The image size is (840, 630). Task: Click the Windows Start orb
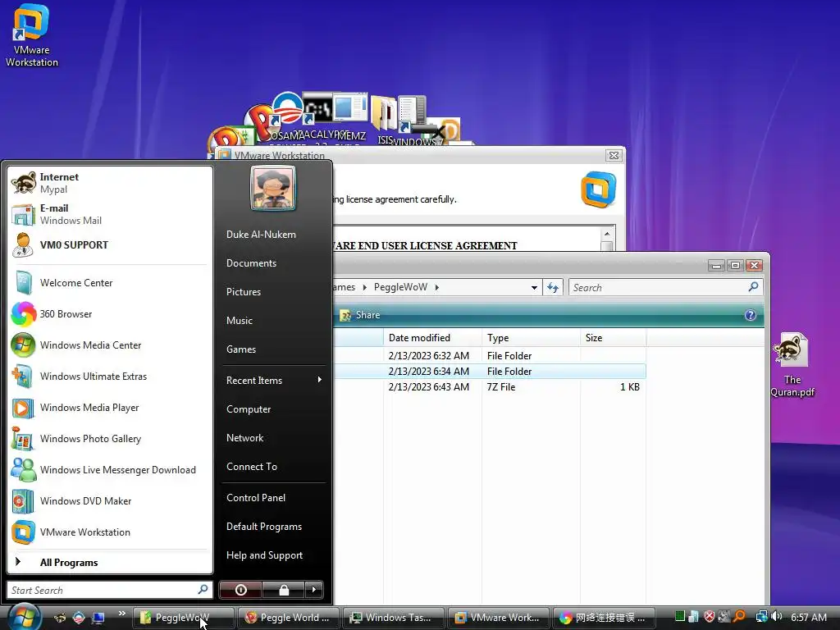tap(24, 617)
